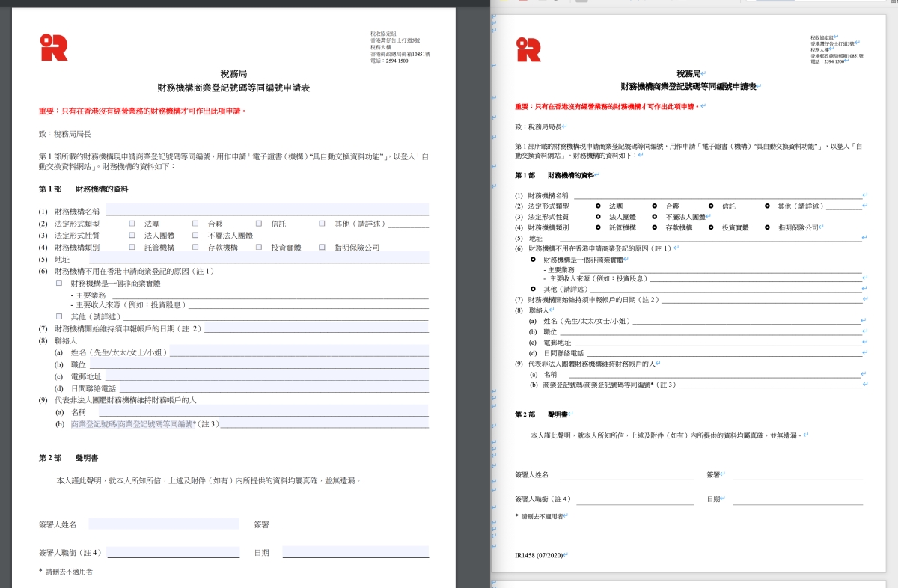Click the 地址 text field in left PDF
The width and height of the screenshot is (898, 588).
[x=258, y=258]
